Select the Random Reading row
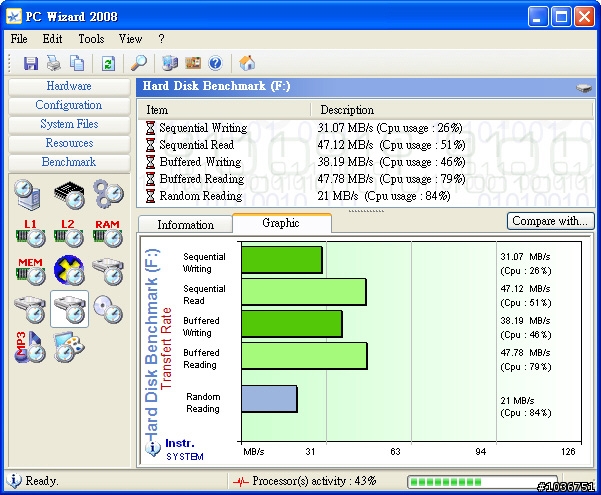Screen dimensions: 601x495 (x=365, y=196)
